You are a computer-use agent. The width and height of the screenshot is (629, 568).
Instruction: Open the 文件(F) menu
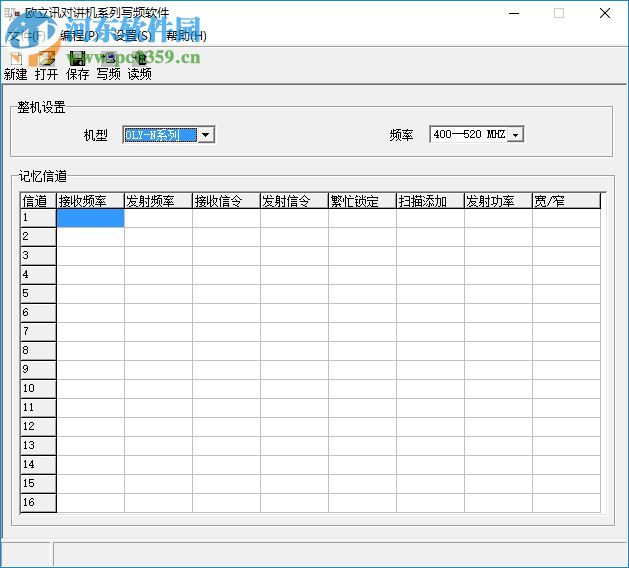[26, 36]
